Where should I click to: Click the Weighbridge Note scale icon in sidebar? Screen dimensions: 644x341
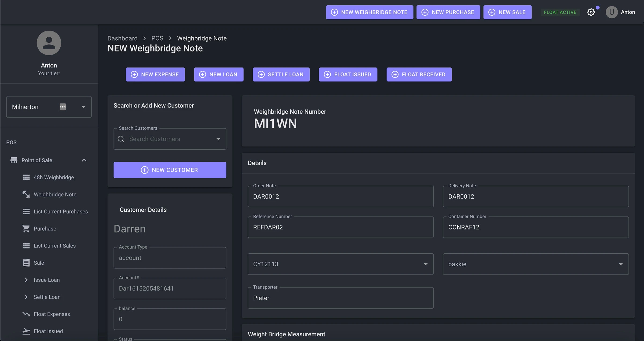point(26,194)
